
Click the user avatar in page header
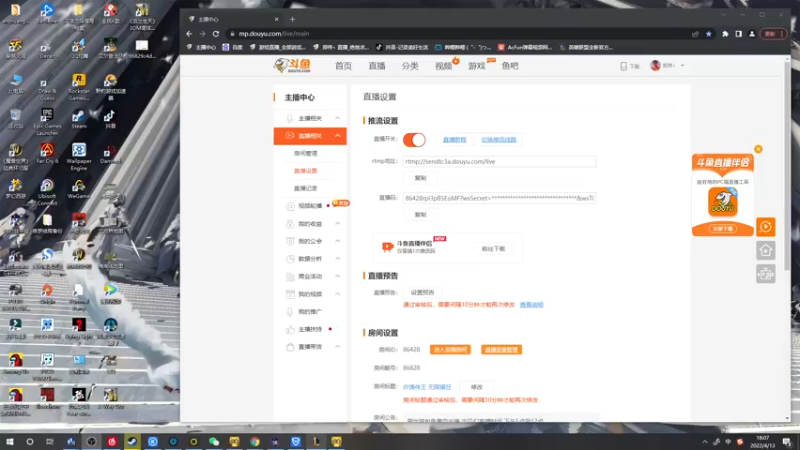coord(655,65)
